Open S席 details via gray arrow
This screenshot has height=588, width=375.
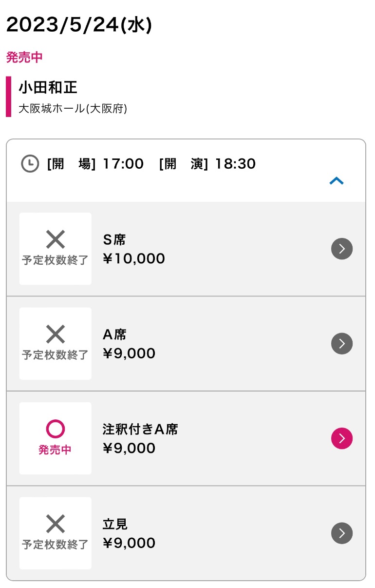pos(342,249)
